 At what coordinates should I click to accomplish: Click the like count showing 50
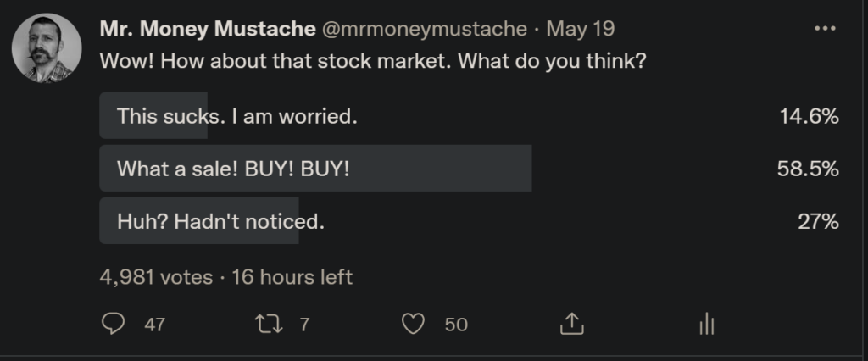point(456,325)
